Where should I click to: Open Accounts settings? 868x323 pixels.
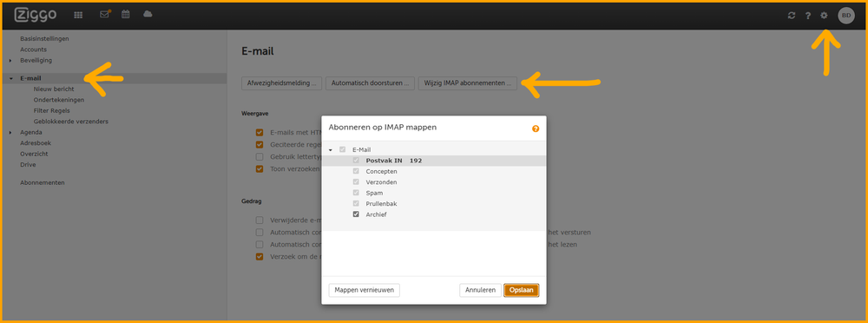click(33, 49)
